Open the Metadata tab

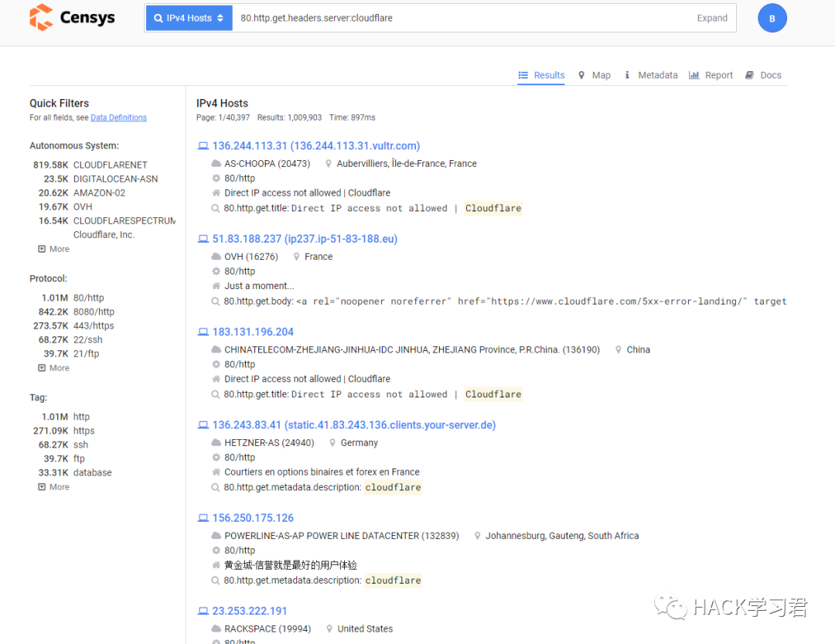click(651, 75)
